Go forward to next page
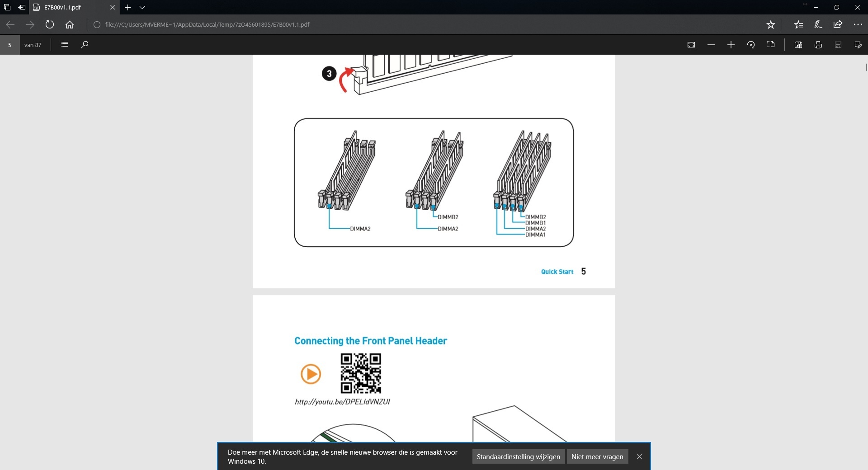 pyautogui.click(x=30, y=24)
